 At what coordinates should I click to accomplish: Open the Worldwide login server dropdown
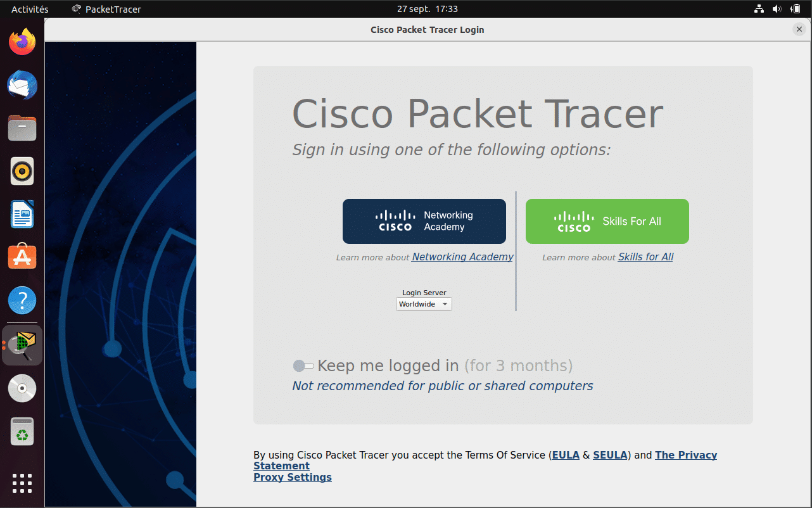click(423, 304)
